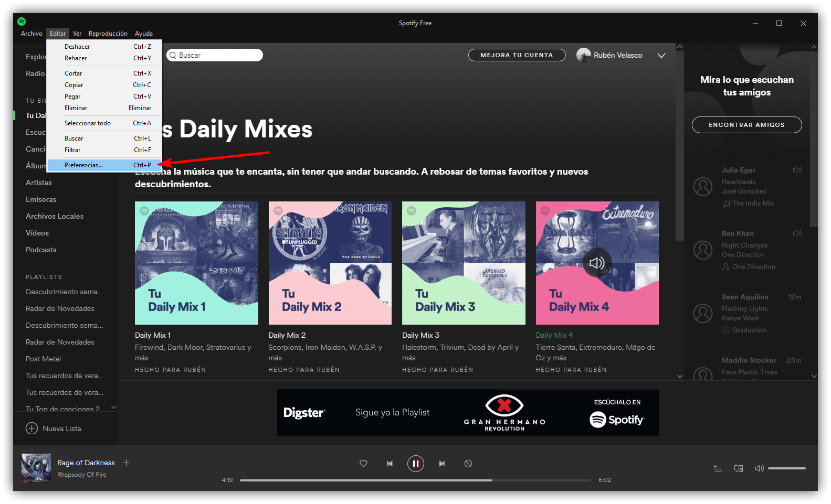
Task: Click the Rage of Darkness album cover
Action: 36,468
